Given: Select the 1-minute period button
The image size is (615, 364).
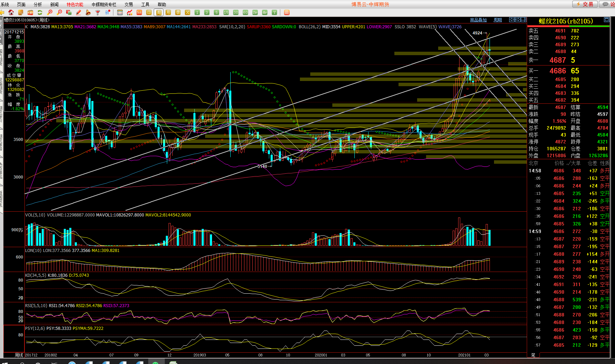Looking at the screenshot, I should coord(197,12).
